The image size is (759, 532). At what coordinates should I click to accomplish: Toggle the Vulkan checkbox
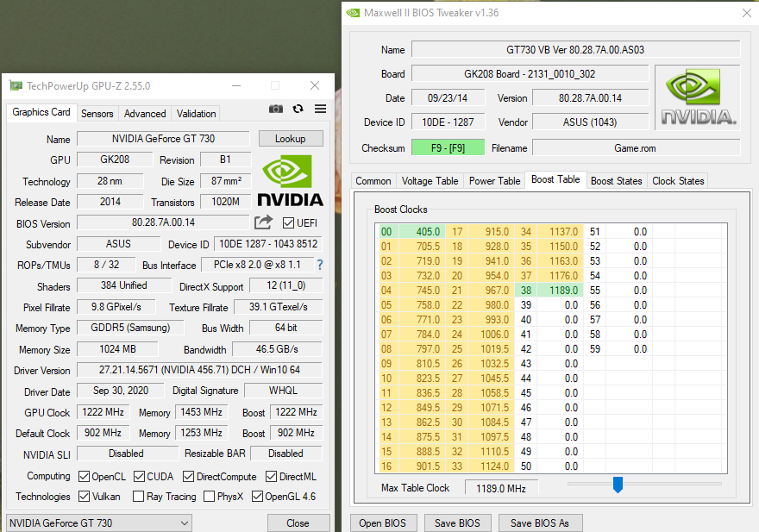84,496
